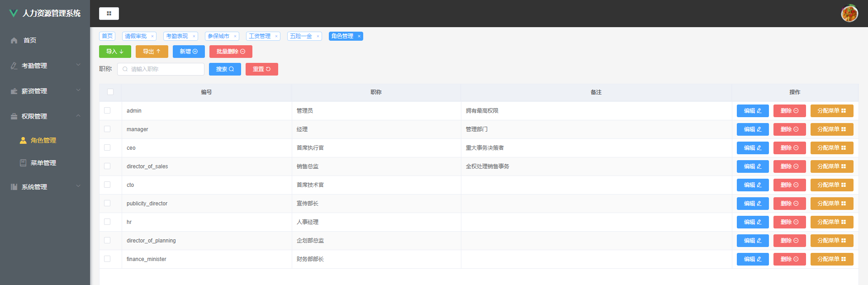
Task: Close the 请假审批 tab via its x icon
Action: click(152, 36)
